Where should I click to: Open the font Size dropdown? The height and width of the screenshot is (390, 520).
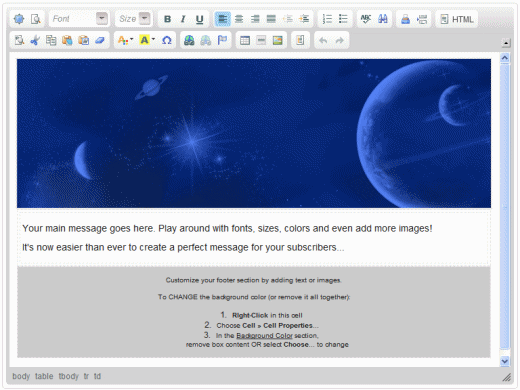tap(134, 19)
